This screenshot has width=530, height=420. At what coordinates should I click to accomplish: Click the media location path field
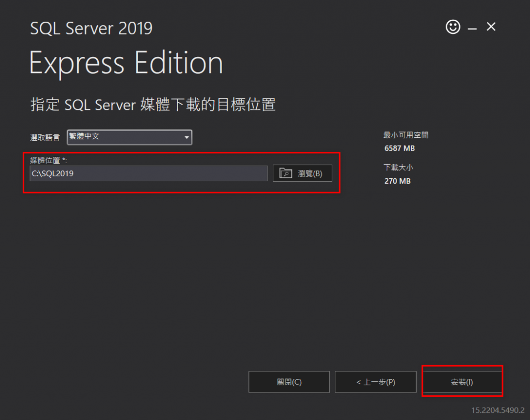click(x=149, y=173)
